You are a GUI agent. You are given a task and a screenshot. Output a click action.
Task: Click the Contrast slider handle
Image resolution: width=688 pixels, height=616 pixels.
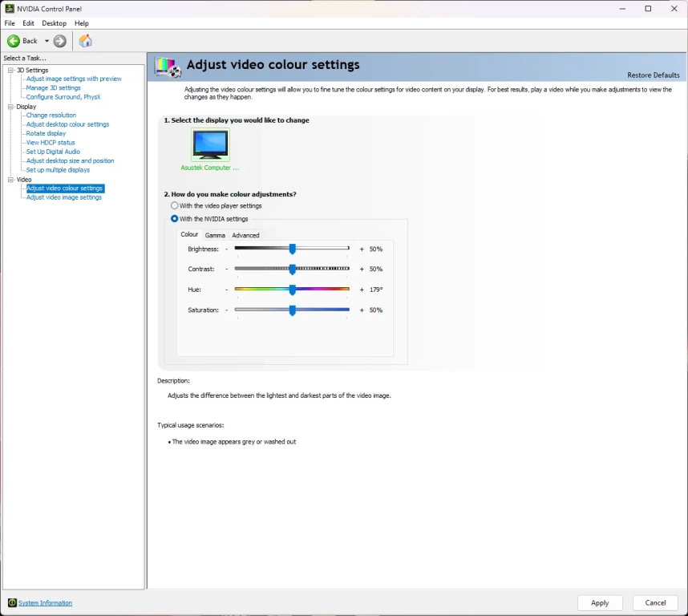292,269
